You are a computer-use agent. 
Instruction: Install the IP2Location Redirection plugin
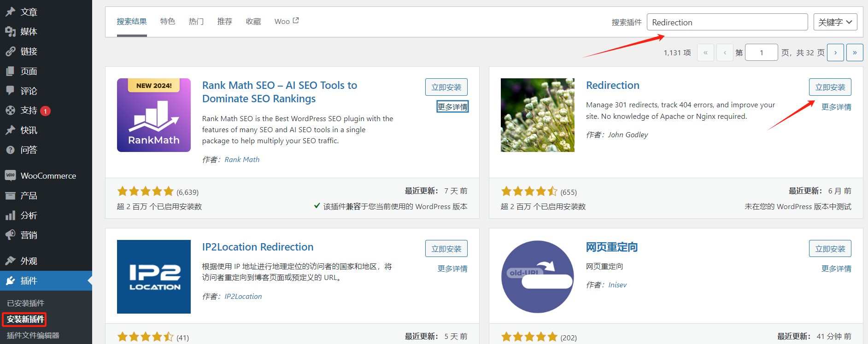point(446,249)
